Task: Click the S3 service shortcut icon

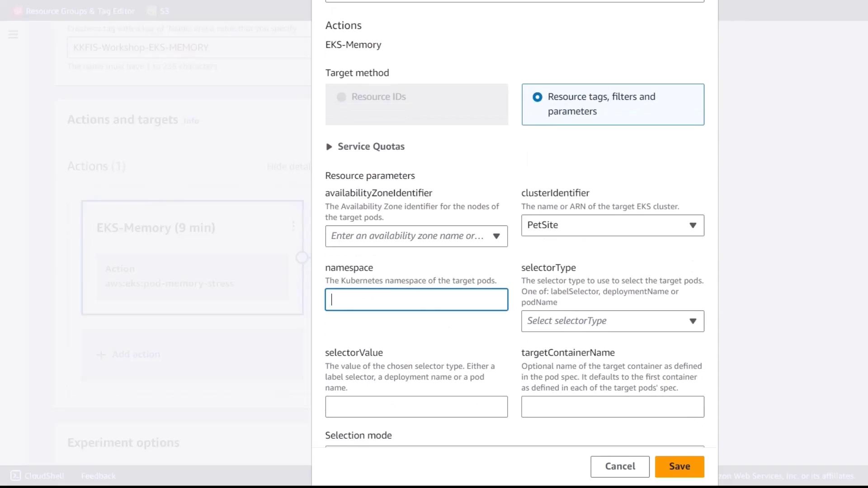Action: 152,11
